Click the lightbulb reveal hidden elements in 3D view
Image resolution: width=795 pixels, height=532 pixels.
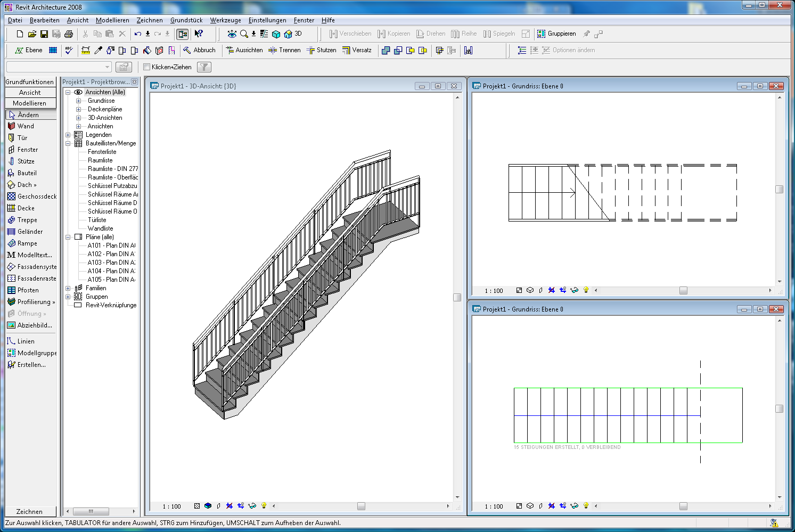click(x=264, y=506)
